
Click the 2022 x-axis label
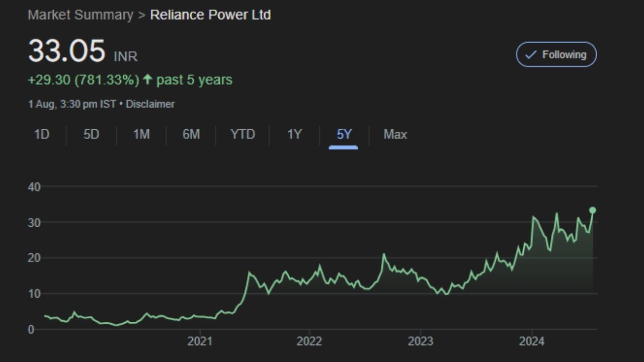309,341
